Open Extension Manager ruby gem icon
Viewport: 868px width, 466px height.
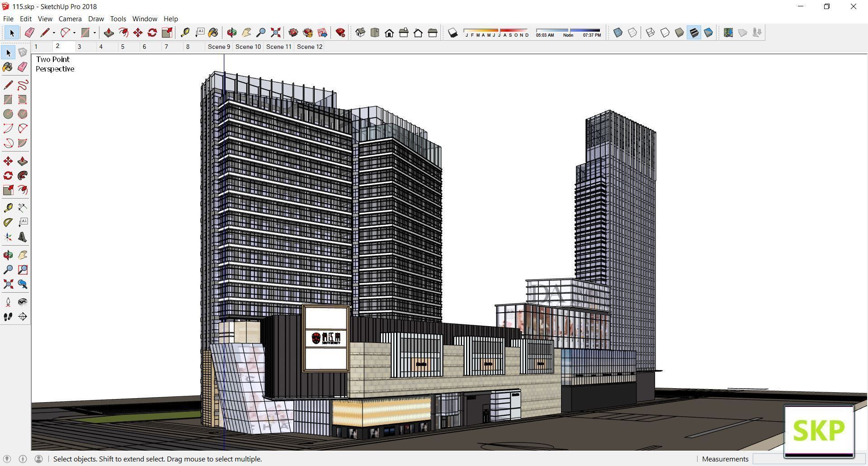(x=340, y=33)
